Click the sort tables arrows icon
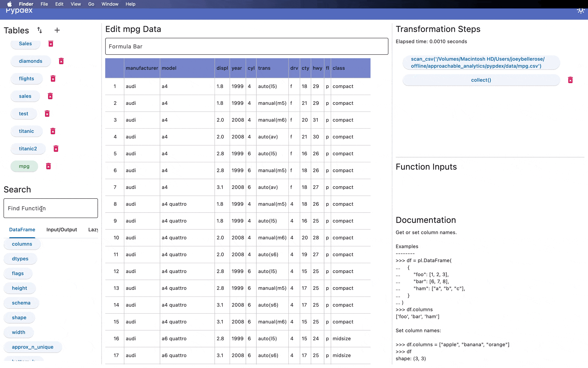 pyautogui.click(x=40, y=30)
